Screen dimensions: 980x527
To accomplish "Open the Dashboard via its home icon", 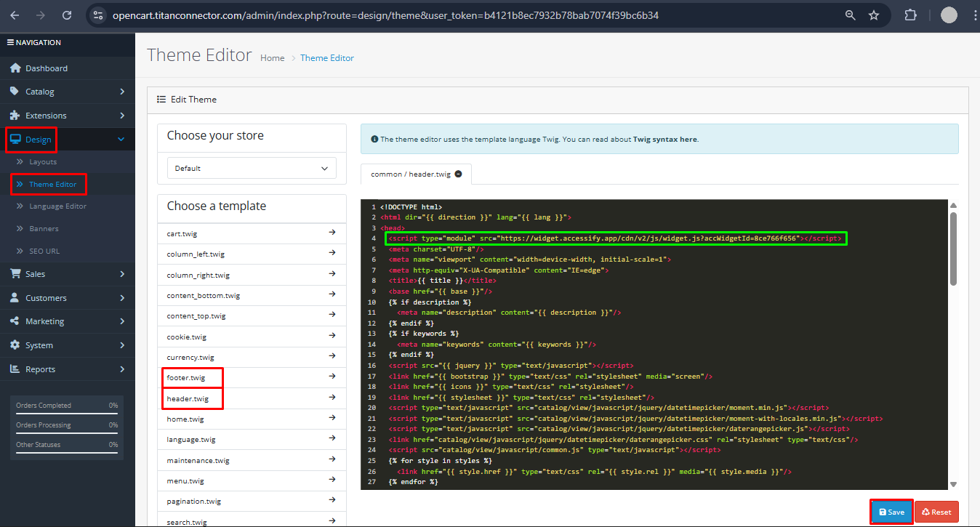I will pyautogui.click(x=16, y=67).
